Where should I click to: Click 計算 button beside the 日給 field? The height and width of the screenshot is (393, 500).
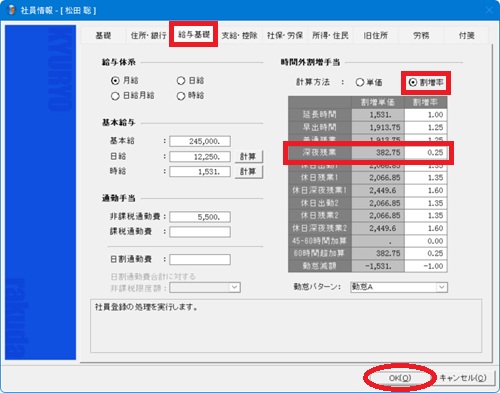[249, 156]
